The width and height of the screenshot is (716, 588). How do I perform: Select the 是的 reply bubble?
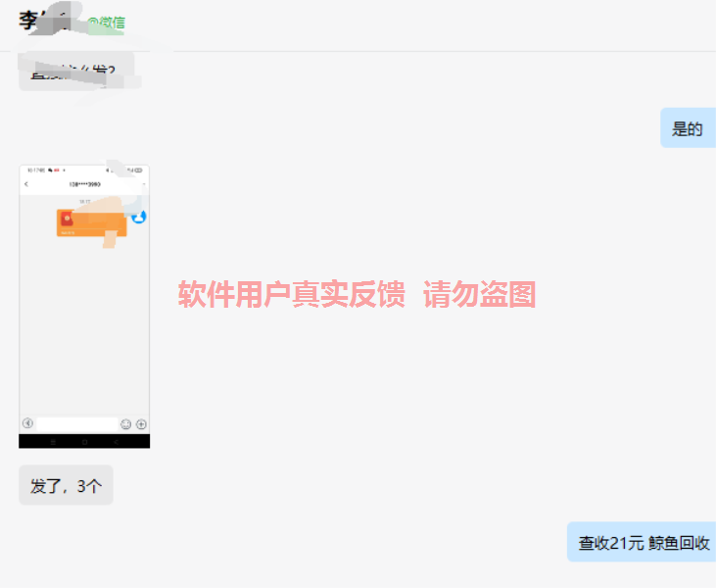(688, 128)
